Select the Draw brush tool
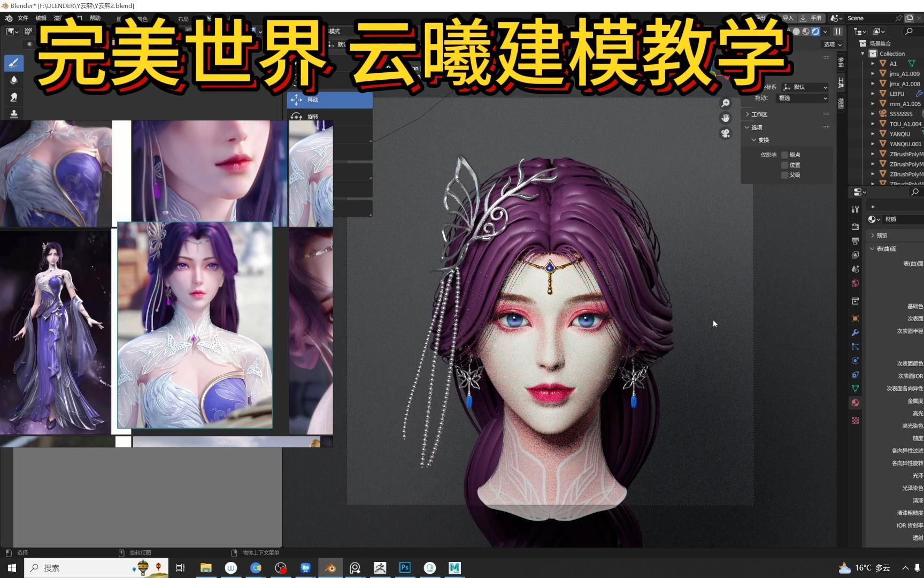 14,63
